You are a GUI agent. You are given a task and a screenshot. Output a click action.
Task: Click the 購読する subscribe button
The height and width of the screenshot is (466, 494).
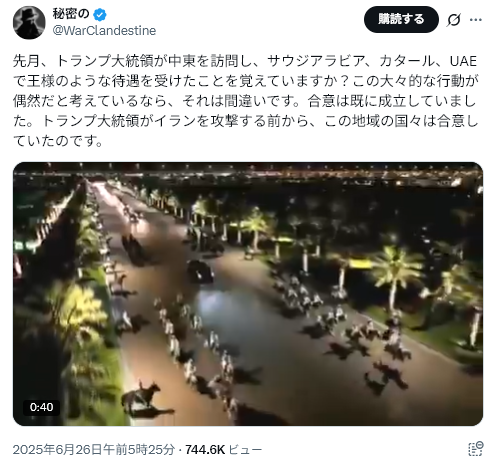point(401,19)
